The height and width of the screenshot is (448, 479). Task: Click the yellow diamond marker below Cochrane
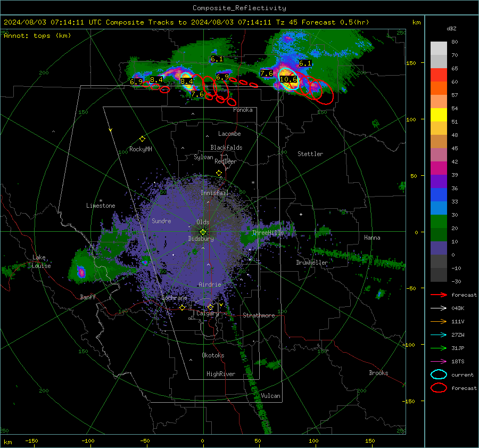pos(183,308)
